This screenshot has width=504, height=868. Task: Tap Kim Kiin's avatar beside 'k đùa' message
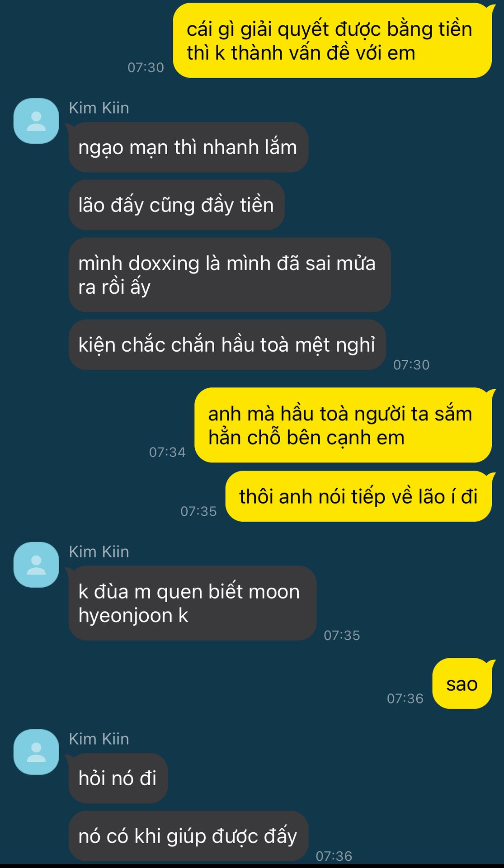tap(36, 565)
